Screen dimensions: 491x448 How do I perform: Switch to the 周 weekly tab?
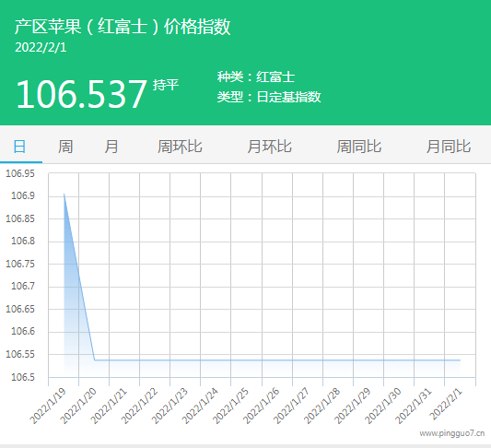(x=65, y=147)
